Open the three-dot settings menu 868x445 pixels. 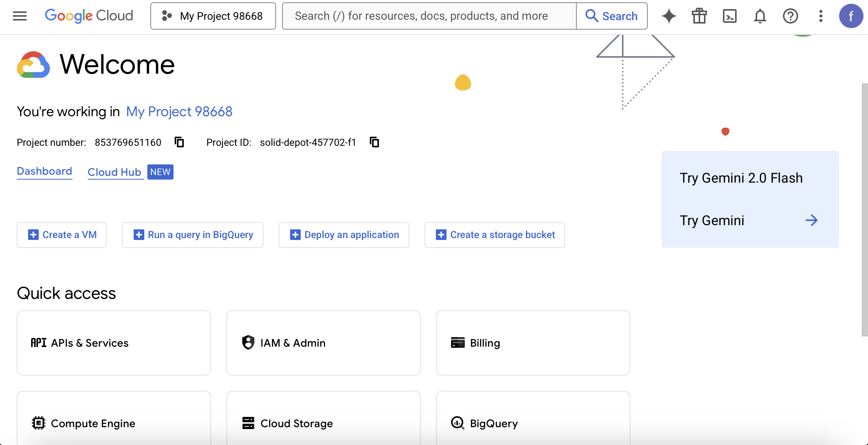[821, 16]
